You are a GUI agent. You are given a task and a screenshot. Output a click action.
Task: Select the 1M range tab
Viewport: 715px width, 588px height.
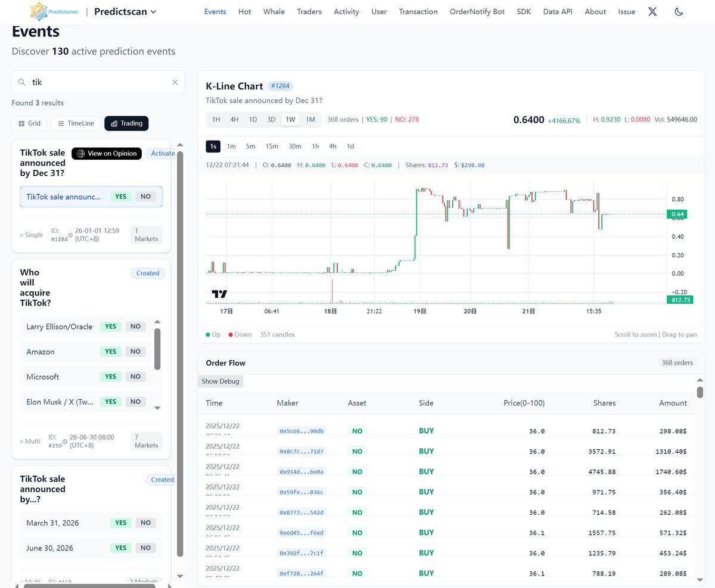tap(310, 119)
